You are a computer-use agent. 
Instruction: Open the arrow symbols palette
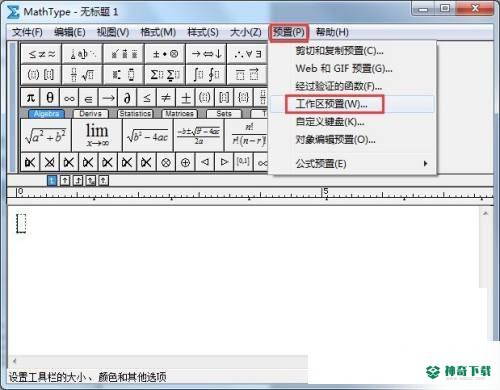[x=206, y=54]
